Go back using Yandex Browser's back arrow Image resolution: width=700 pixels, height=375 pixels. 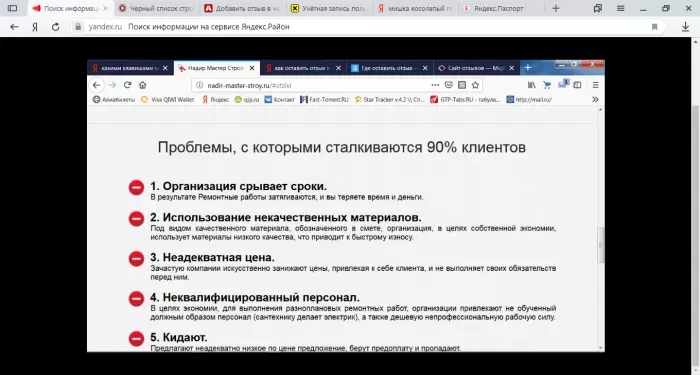coord(14,27)
